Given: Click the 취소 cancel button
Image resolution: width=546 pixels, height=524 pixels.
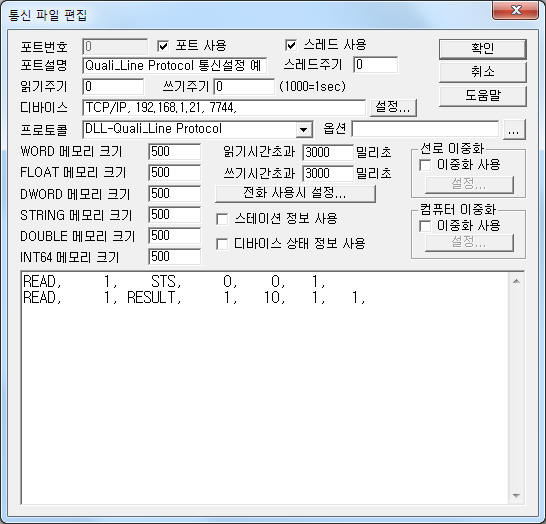Looking at the screenshot, I should [482, 72].
